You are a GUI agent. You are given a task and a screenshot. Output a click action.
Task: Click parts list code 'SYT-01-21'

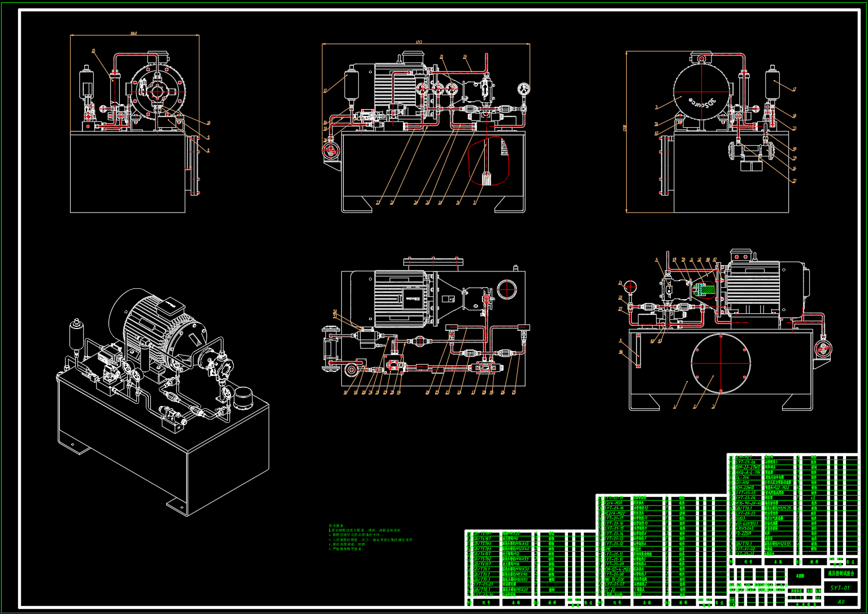click(483, 584)
